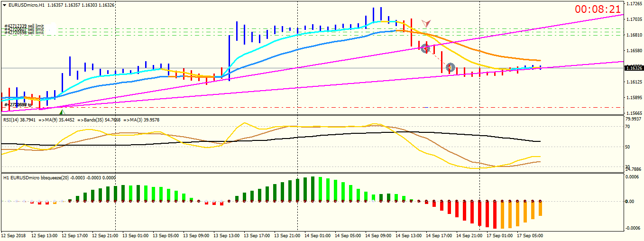Click the green up-arrow trade marker
644x241 pixels.
[62, 112]
